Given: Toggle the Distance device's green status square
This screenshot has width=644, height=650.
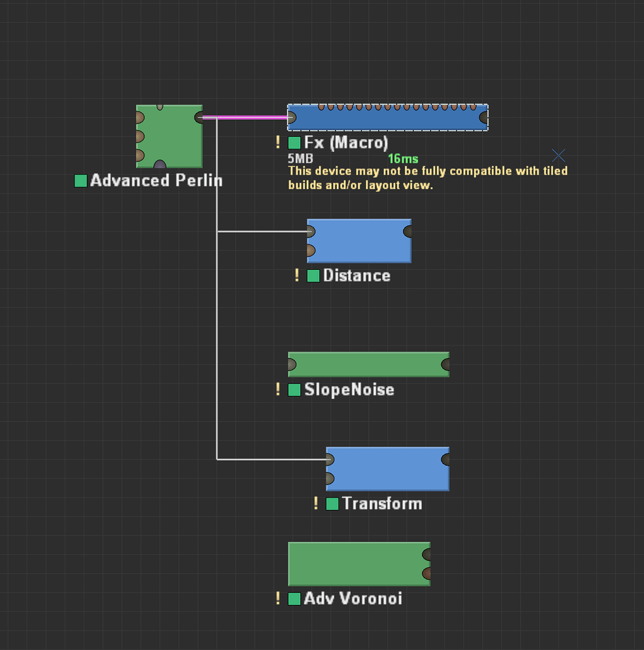Looking at the screenshot, I should click(x=312, y=276).
